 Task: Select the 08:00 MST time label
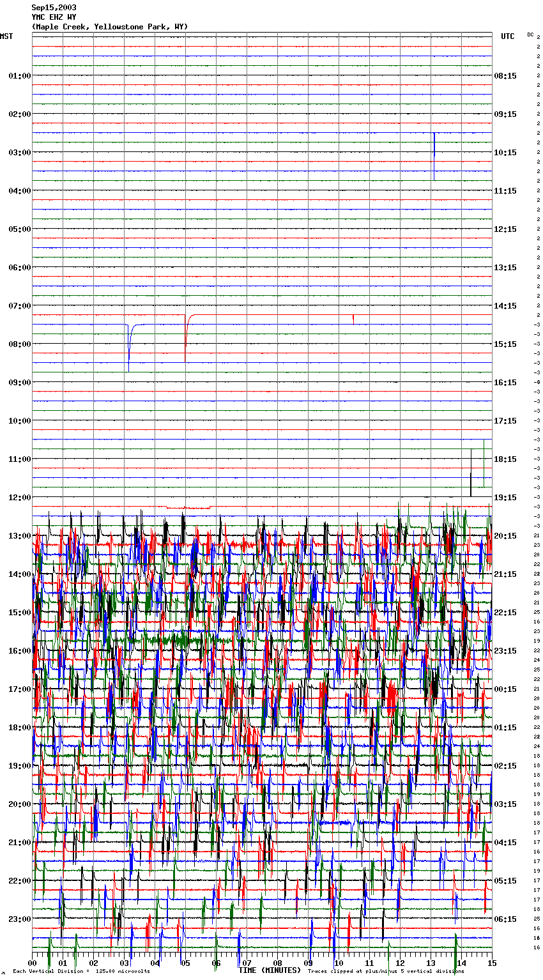20,344
